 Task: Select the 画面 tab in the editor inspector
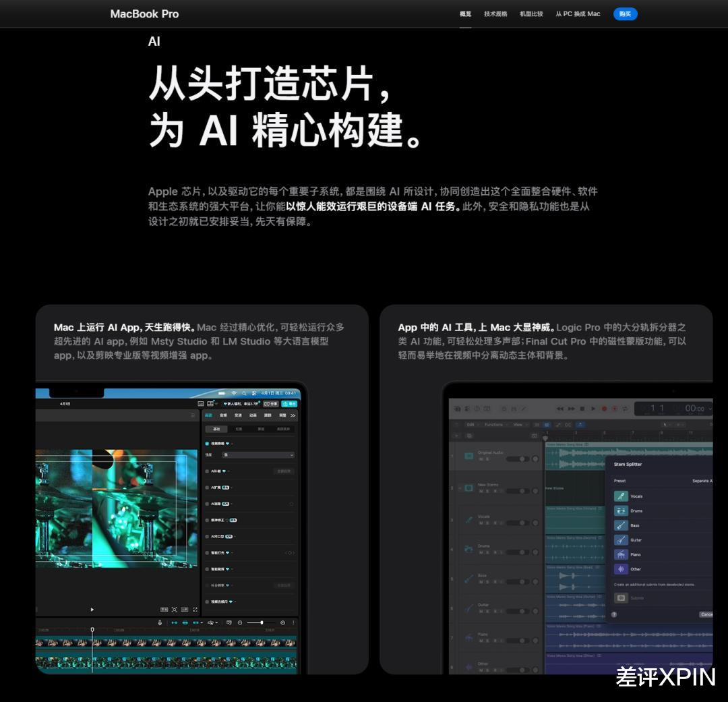pyautogui.click(x=209, y=415)
